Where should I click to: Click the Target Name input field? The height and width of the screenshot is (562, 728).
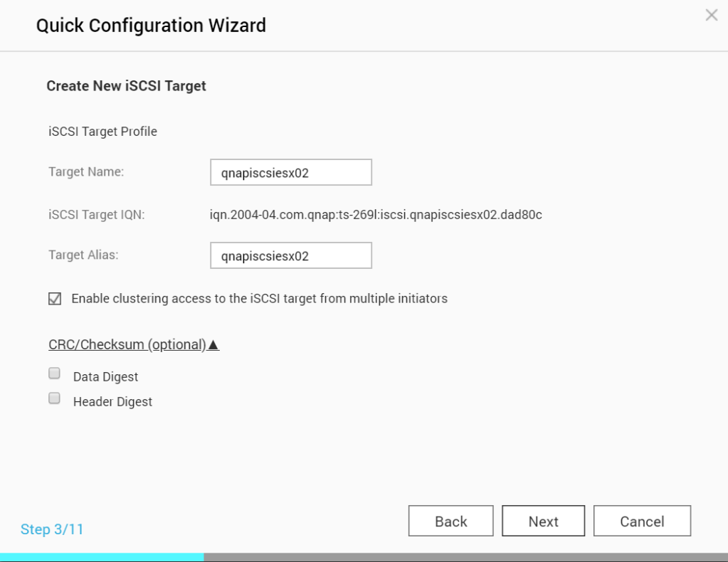click(x=291, y=173)
